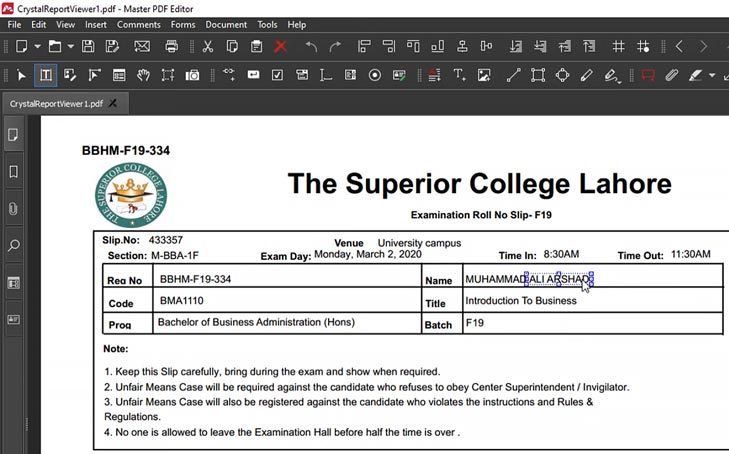Open the Bookmarks sidebar panel
This screenshot has height=454, width=729.
(x=13, y=172)
